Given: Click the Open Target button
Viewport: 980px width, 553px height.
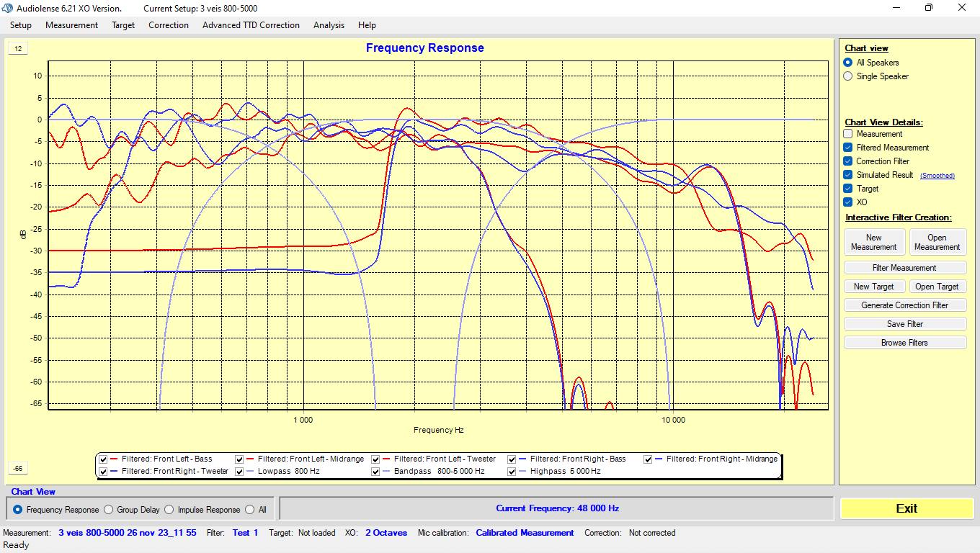Looking at the screenshot, I should click(x=937, y=287).
